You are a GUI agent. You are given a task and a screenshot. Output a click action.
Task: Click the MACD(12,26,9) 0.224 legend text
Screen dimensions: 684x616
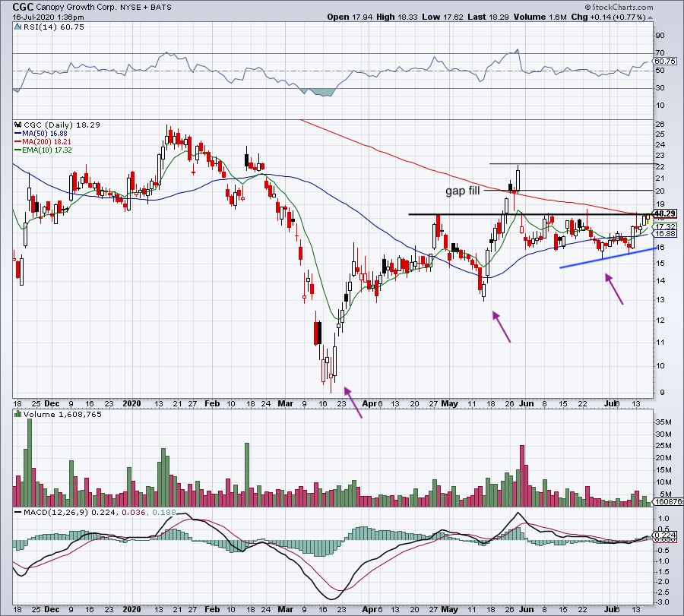[x=70, y=512]
